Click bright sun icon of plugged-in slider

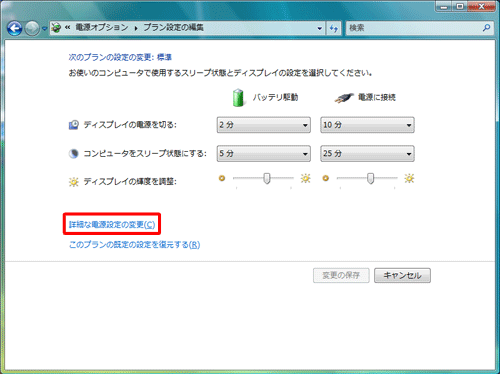point(409,178)
